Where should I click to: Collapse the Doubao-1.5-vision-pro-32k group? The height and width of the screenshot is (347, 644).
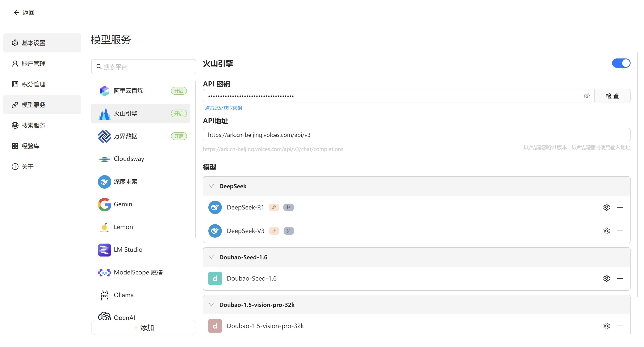tap(211, 305)
